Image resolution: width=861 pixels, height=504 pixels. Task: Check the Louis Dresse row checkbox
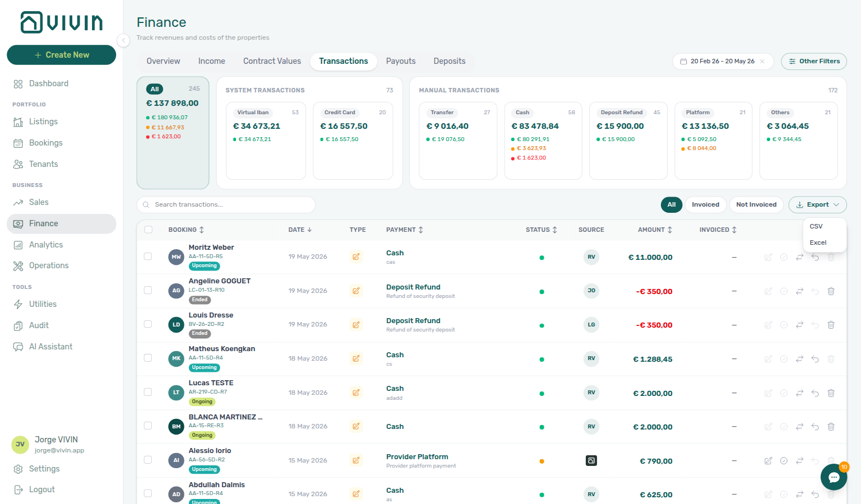[x=148, y=324]
